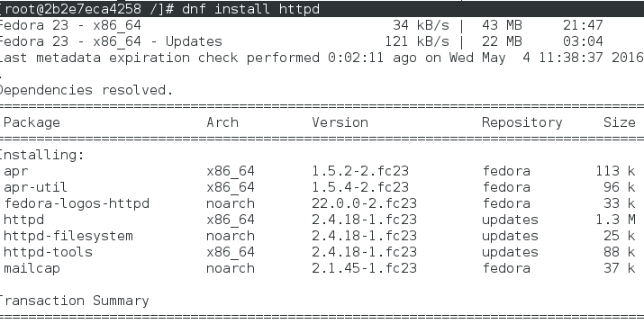Image resolution: width=644 pixels, height=324 pixels.
Task: Click the 'Repository' column header
Action: click(x=522, y=122)
